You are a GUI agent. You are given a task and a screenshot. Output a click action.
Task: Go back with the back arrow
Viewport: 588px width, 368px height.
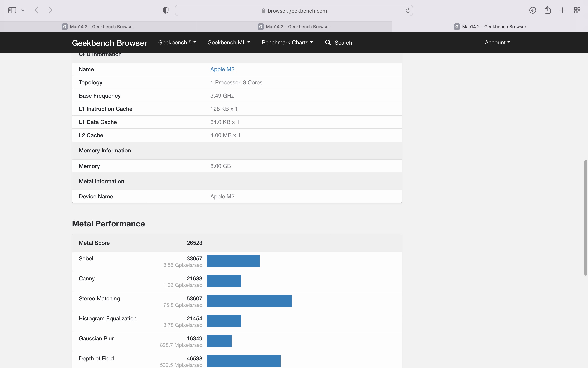point(37,10)
